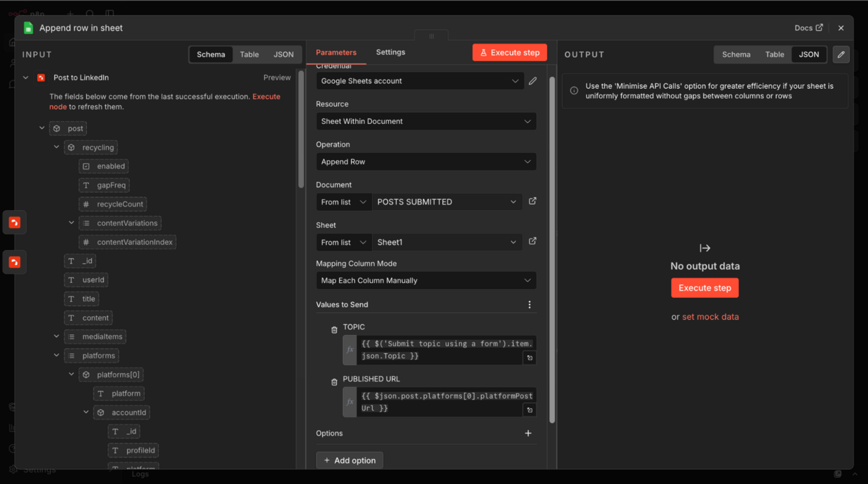Delete the TOPIC column mapping
This screenshot has width=868, height=484.
(x=334, y=330)
